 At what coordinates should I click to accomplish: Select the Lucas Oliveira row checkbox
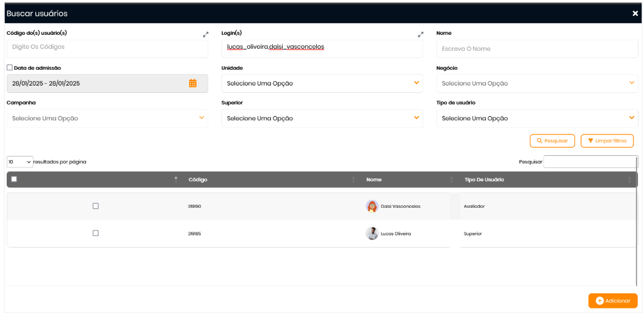pyautogui.click(x=95, y=233)
